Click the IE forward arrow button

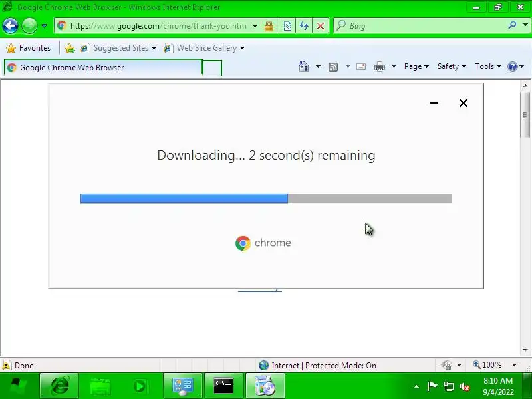click(x=29, y=25)
